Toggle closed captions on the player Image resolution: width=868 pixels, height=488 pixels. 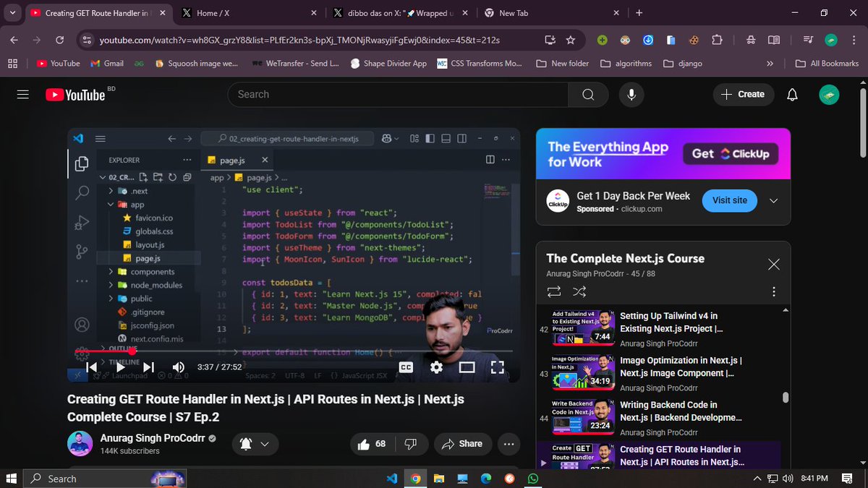click(407, 367)
